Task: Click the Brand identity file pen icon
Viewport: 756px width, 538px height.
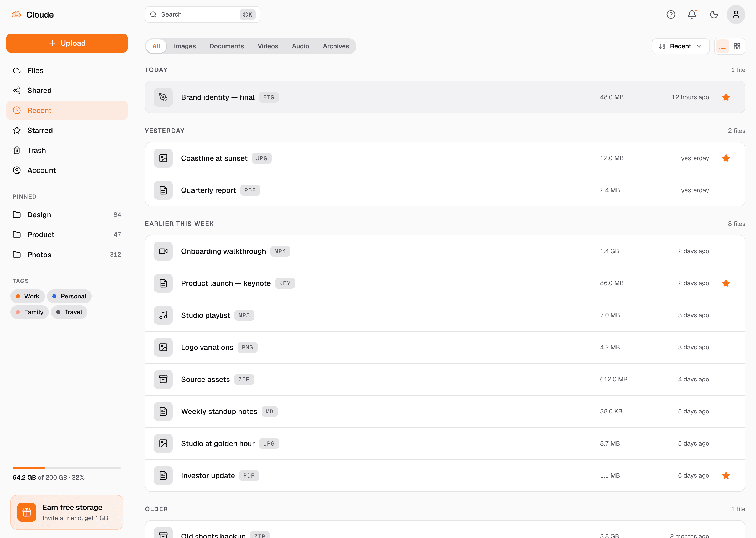Action: [x=163, y=97]
